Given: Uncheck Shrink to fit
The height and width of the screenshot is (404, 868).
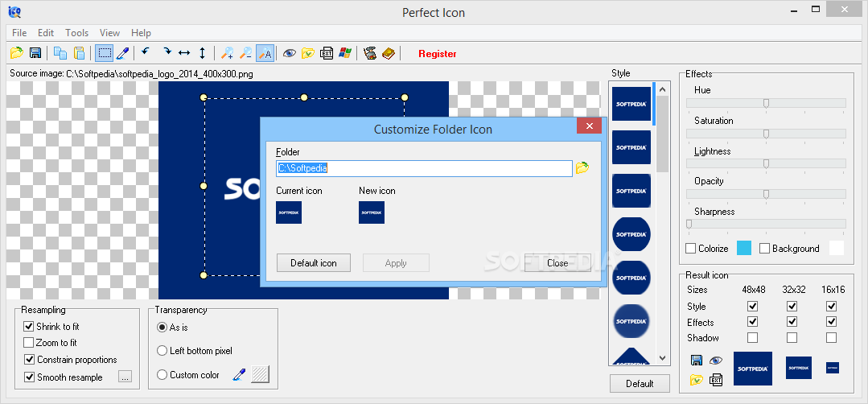Looking at the screenshot, I should (29, 327).
